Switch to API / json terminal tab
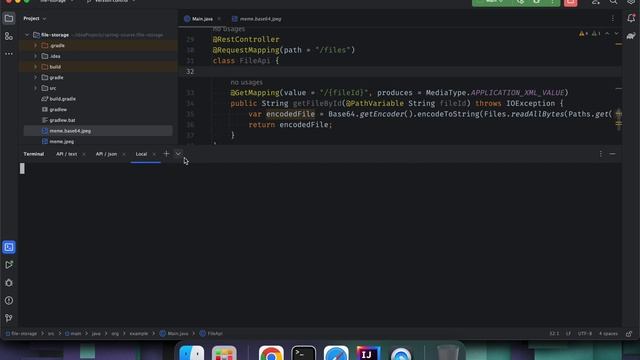640x360 pixels. (106, 154)
